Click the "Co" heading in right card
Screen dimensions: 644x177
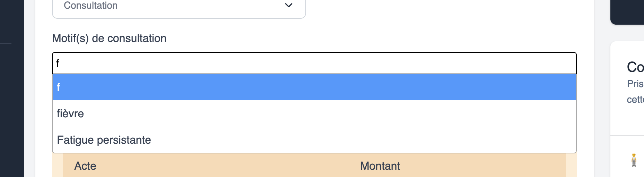click(635, 67)
